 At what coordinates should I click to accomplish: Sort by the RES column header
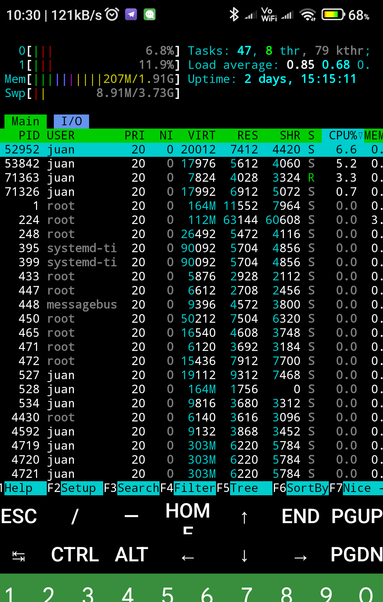[247, 136]
